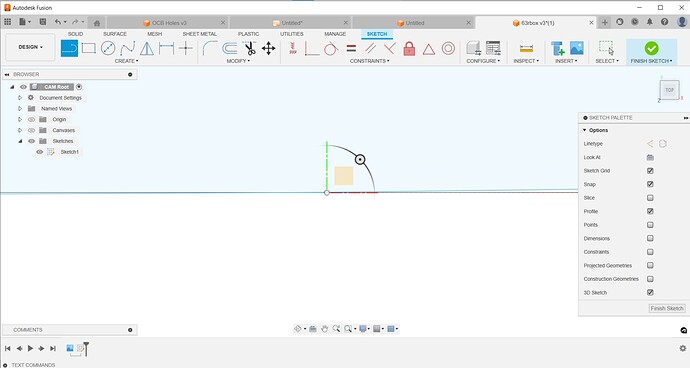Select the Fit Point Spline tool

pos(128,48)
